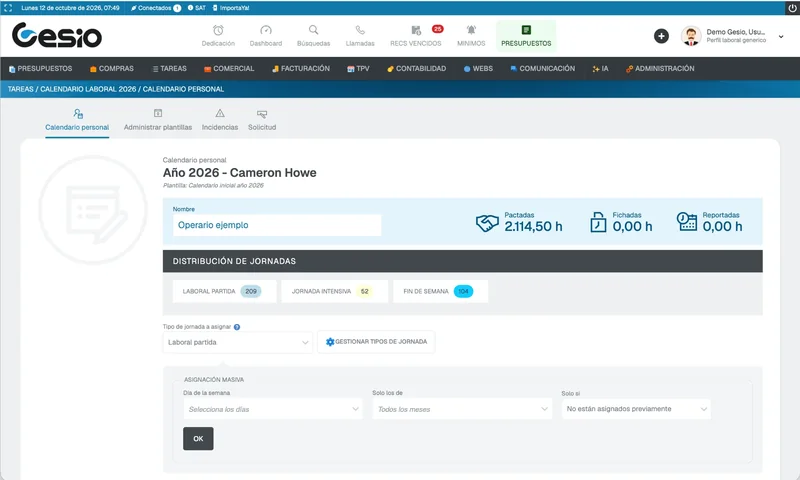Image resolution: width=800 pixels, height=480 pixels.
Task: Click the Reportadas calendar-clock icon
Action: 687,221
